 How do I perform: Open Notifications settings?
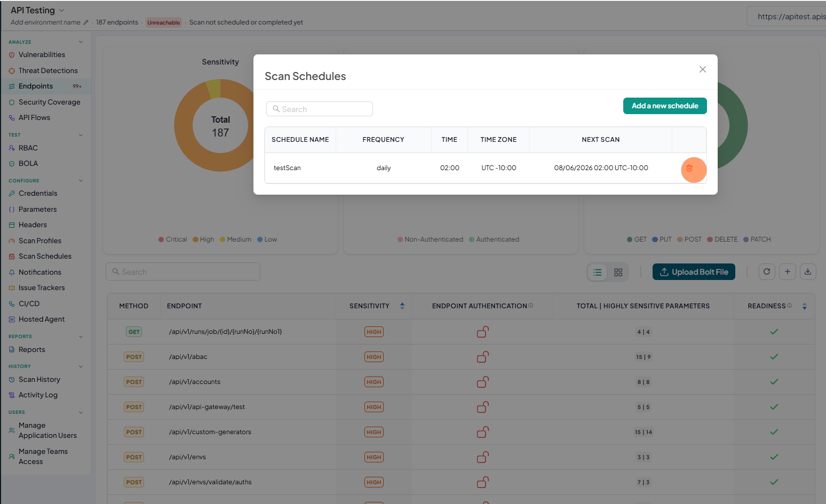[39, 272]
